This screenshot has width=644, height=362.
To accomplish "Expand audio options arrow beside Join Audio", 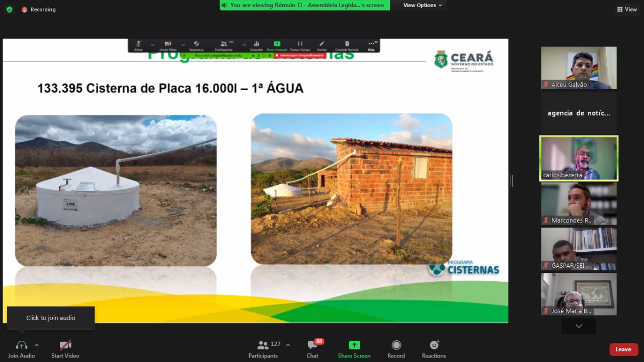I will coord(37,345).
